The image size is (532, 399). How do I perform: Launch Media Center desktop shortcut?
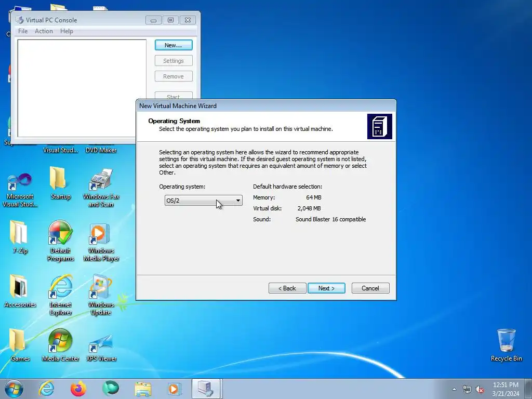tap(60, 345)
